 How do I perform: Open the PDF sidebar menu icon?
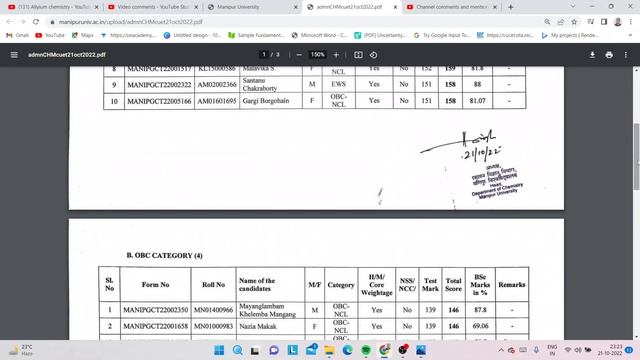click(x=14, y=55)
